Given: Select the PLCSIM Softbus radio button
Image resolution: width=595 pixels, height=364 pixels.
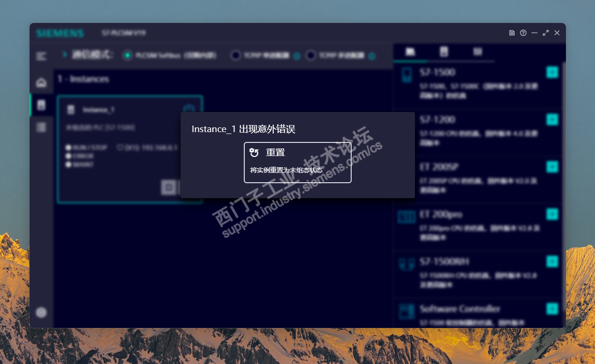Looking at the screenshot, I should pyautogui.click(x=128, y=55).
